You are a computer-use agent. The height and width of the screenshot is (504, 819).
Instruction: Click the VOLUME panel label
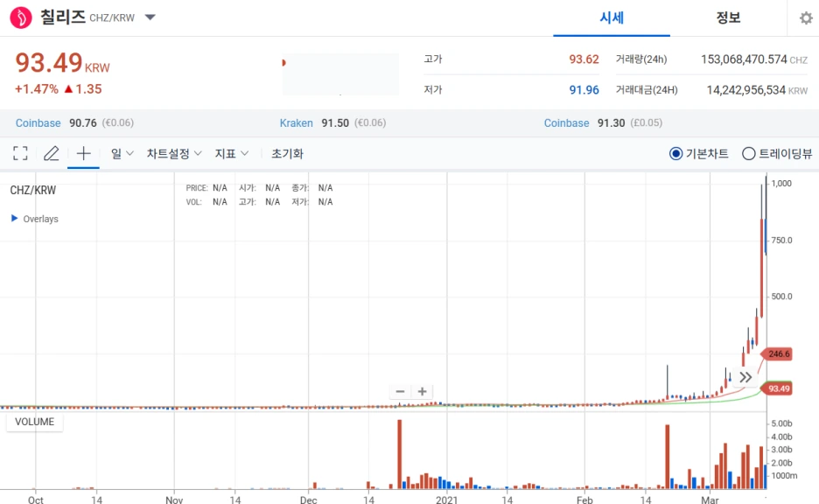34,422
